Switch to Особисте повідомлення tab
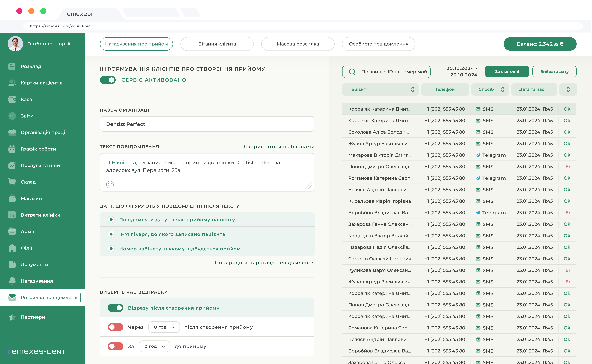This screenshot has height=364, width=592. click(379, 44)
